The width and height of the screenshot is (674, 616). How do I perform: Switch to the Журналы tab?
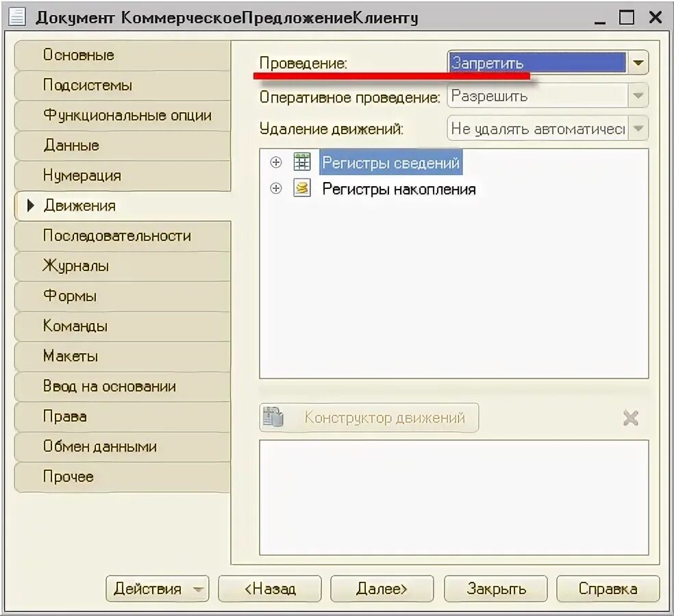(123, 266)
